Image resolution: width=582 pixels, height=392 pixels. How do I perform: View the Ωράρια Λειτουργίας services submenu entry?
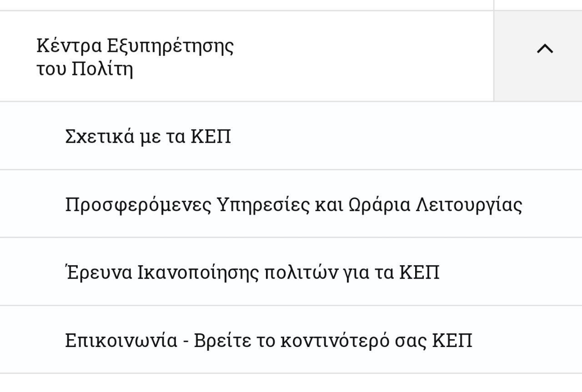point(293,205)
